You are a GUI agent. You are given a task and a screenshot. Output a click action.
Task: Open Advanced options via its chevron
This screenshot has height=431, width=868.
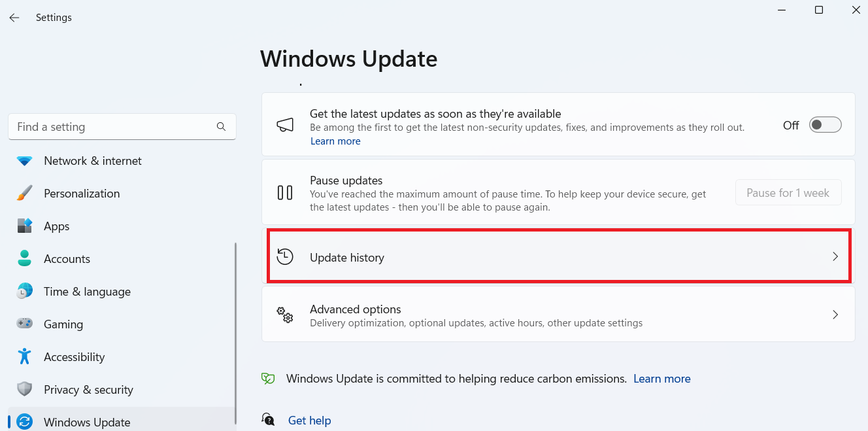click(x=835, y=315)
